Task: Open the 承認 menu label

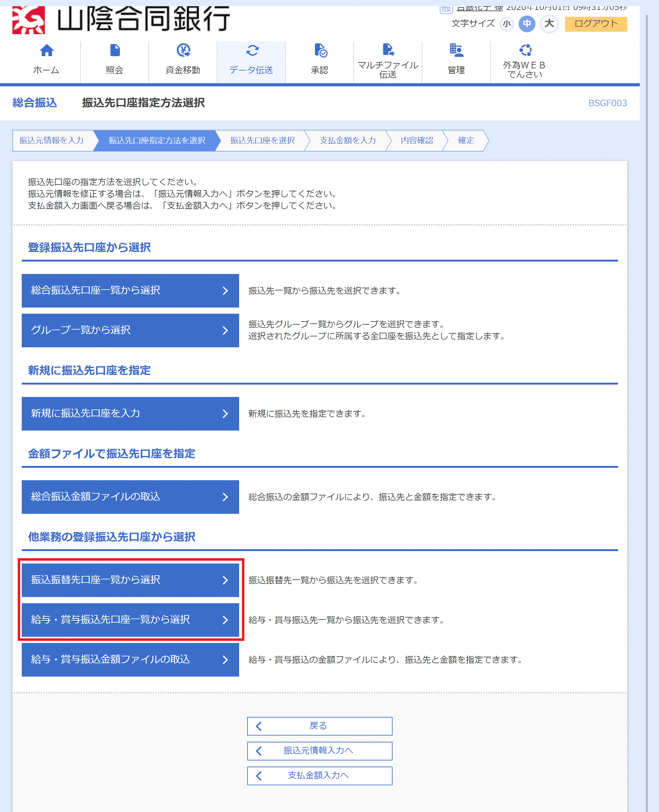Action: pos(320,70)
